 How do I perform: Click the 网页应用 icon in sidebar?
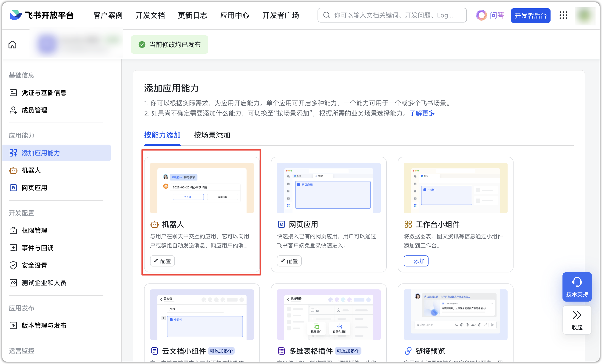13,188
